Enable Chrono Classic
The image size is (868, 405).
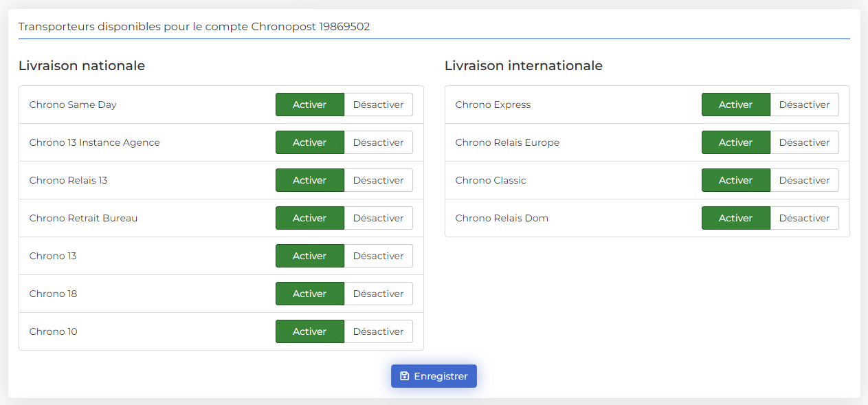tap(736, 180)
